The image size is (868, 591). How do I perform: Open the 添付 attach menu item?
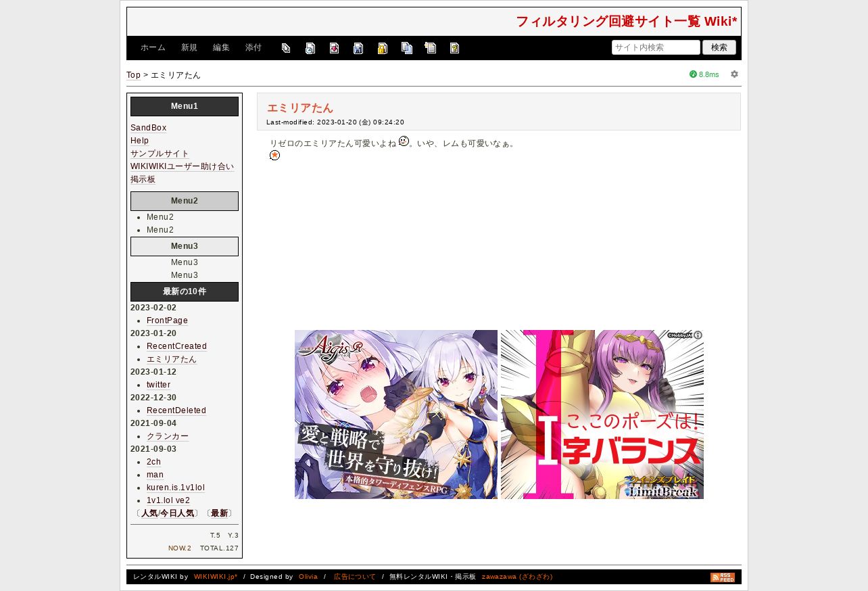(x=254, y=48)
